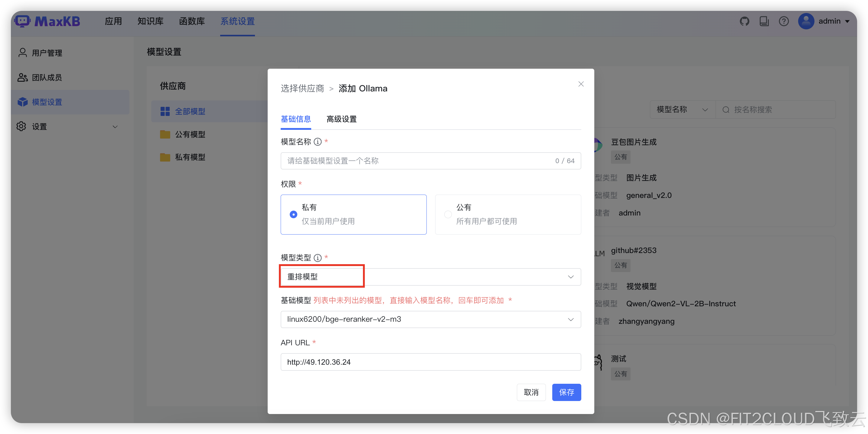The width and height of the screenshot is (868, 434).
Task: Open the admin account dropdown arrow
Action: [847, 21]
